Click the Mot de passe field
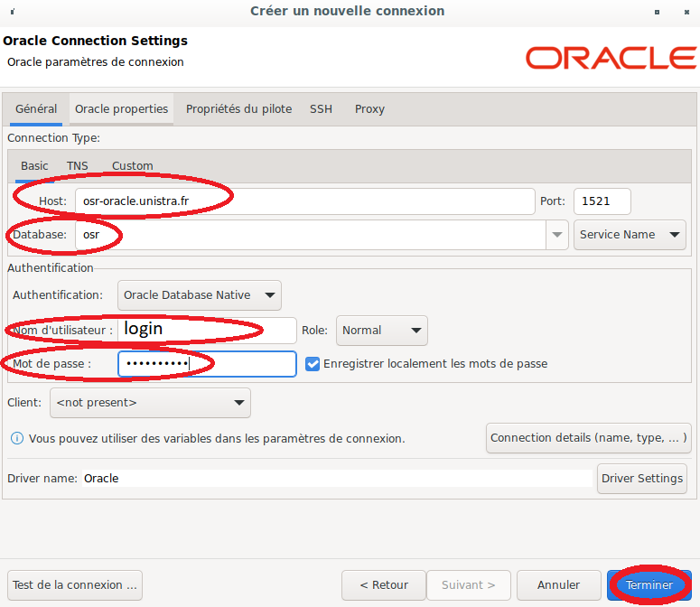The image size is (700, 607). click(x=207, y=364)
